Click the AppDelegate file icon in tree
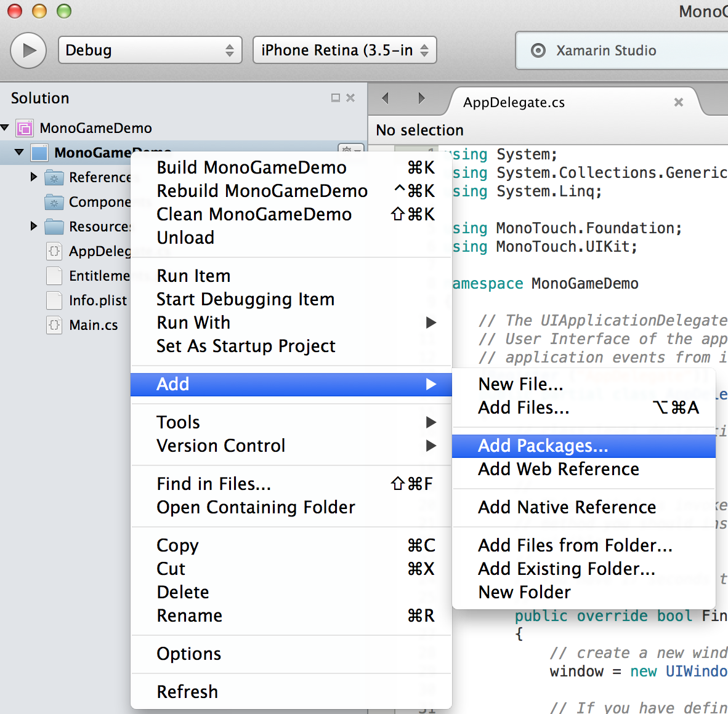This screenshot has width=728, height=714. [54, 251]
